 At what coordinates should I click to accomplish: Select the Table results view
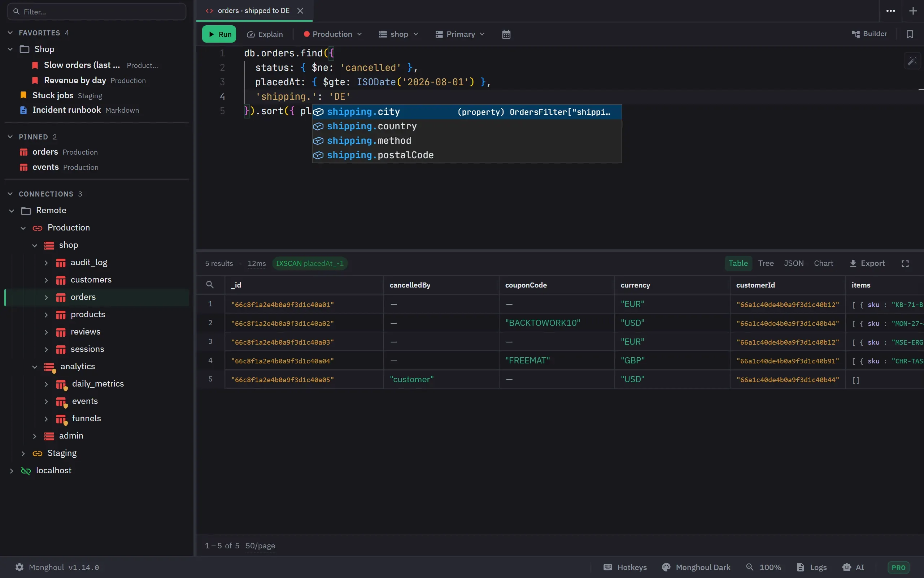(x=738, y=263)
